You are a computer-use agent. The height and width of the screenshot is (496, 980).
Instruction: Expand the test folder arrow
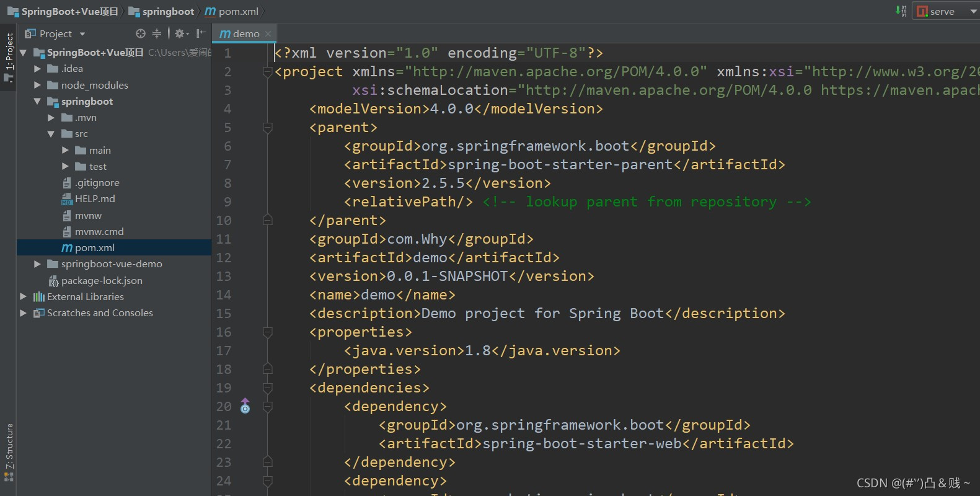coord(65,166)
